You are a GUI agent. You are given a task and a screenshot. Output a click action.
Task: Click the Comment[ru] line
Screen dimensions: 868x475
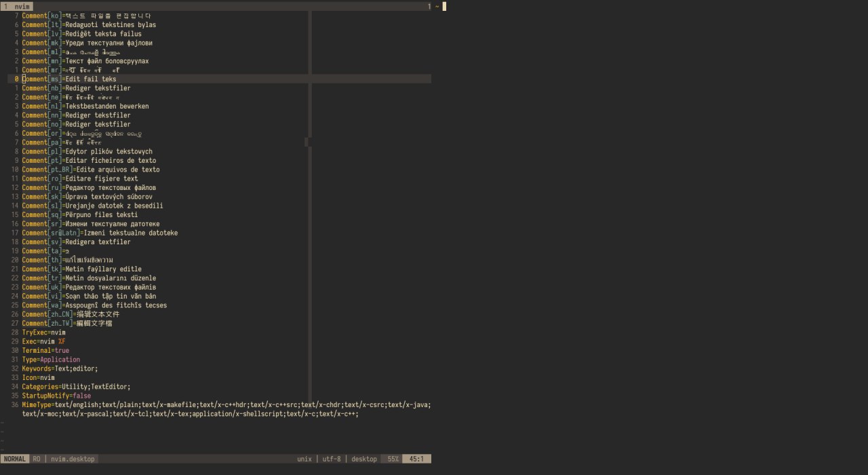pyautogui.click(x=89, y=188)
